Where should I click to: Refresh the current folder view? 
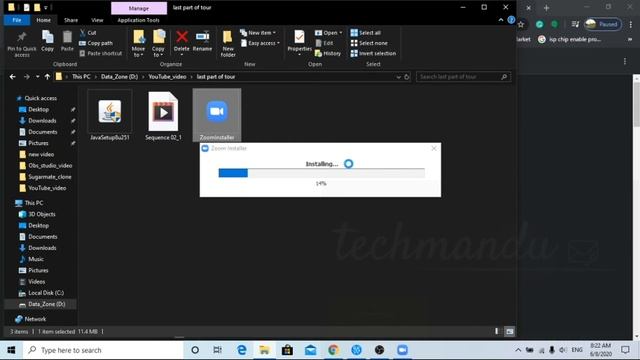point(407,77)
